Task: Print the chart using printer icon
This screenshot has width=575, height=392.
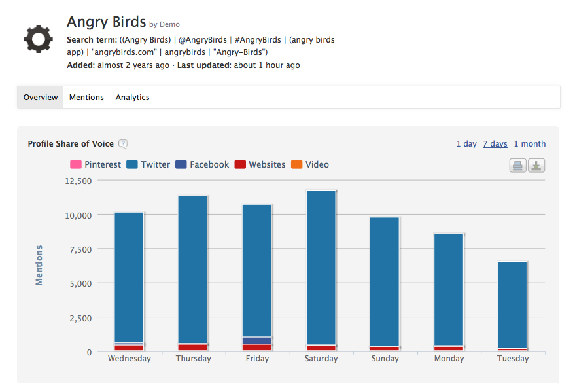Action: click(517, 166)
